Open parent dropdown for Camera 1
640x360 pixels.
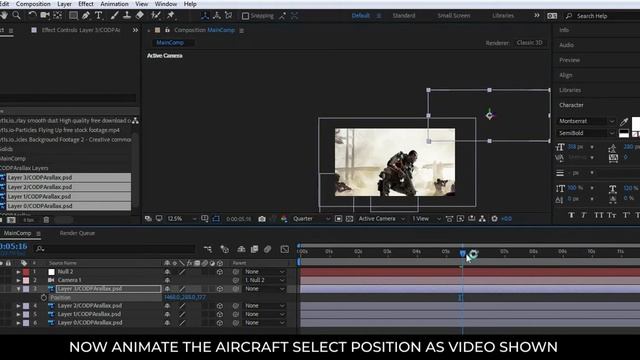(264, 280)
